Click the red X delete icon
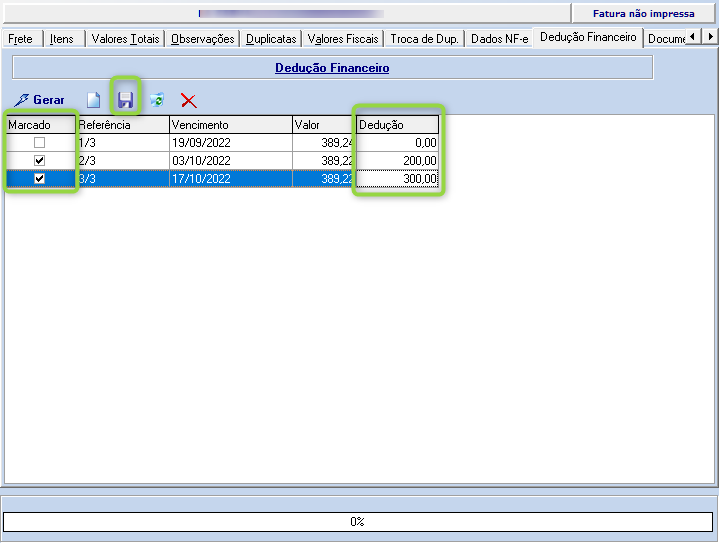The width and height of the screenshot is (719, 543). pos(188,100)
